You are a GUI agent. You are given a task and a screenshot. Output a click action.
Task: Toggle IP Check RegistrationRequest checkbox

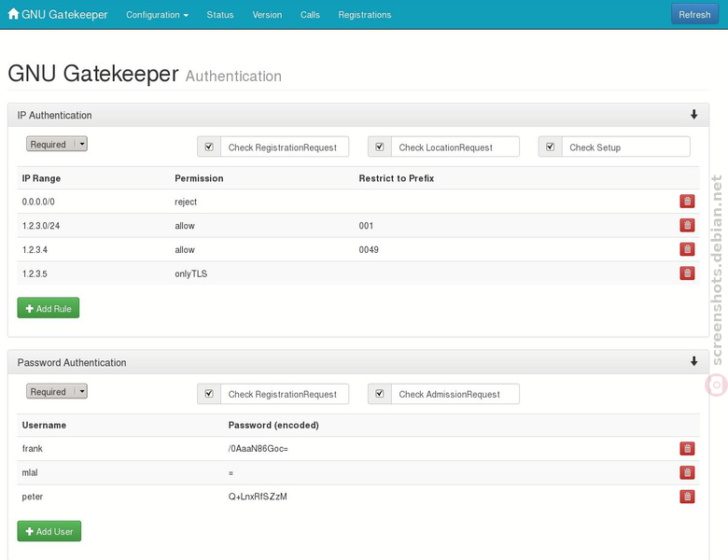209,147
